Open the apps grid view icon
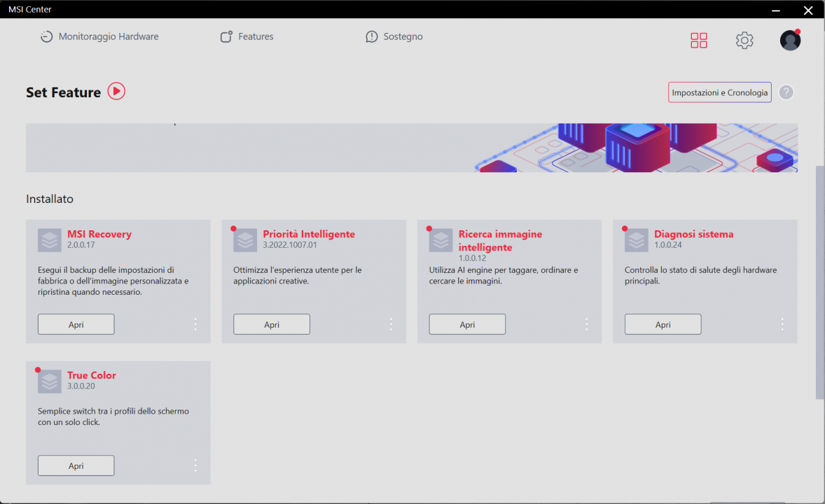 [x=698, y=41]
